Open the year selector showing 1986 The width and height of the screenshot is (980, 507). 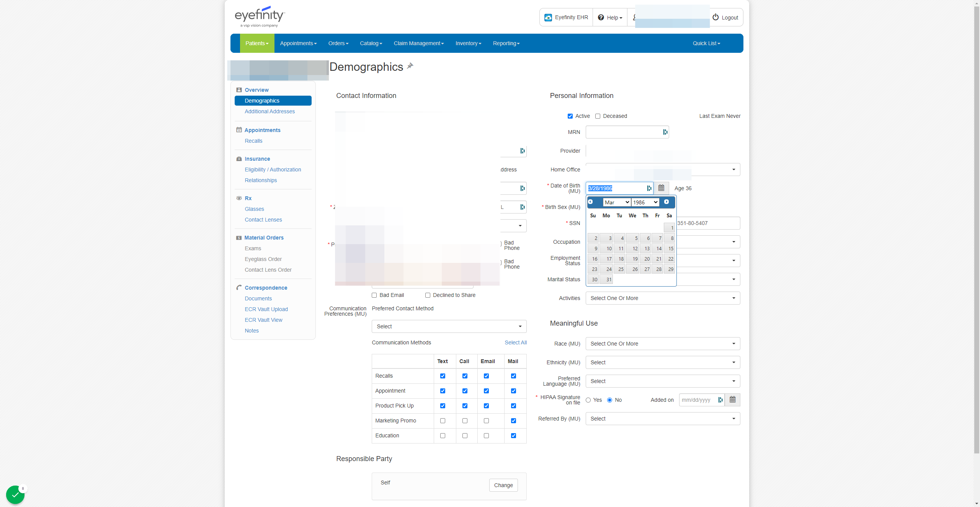pos(645,202)
